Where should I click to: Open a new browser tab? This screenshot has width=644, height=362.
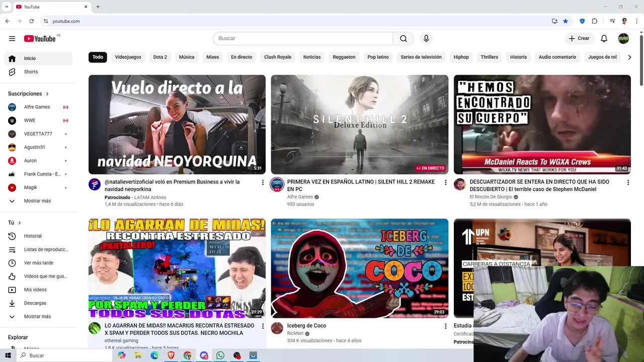[x=98, y=7]
